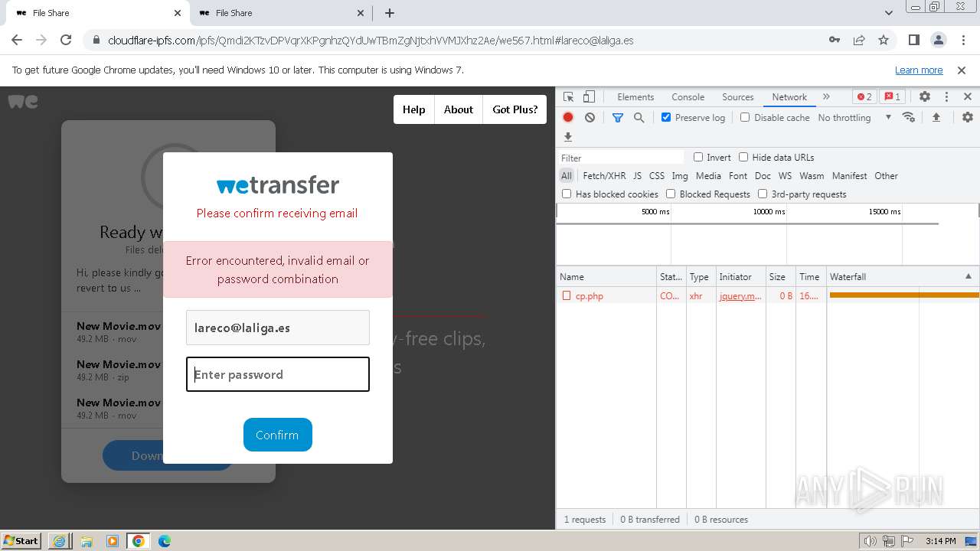
Task: Toggle the device toolbar in DevTools
Action: coord(589,97)
